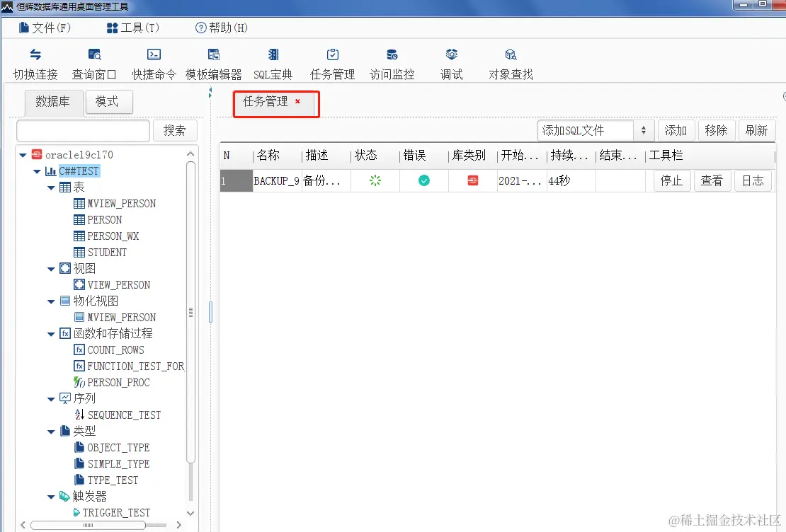Image resolution: width=786 pixels, height=532 pixels.
Task: Select TYPE_TEST in the tree
Action: [113, 480]
